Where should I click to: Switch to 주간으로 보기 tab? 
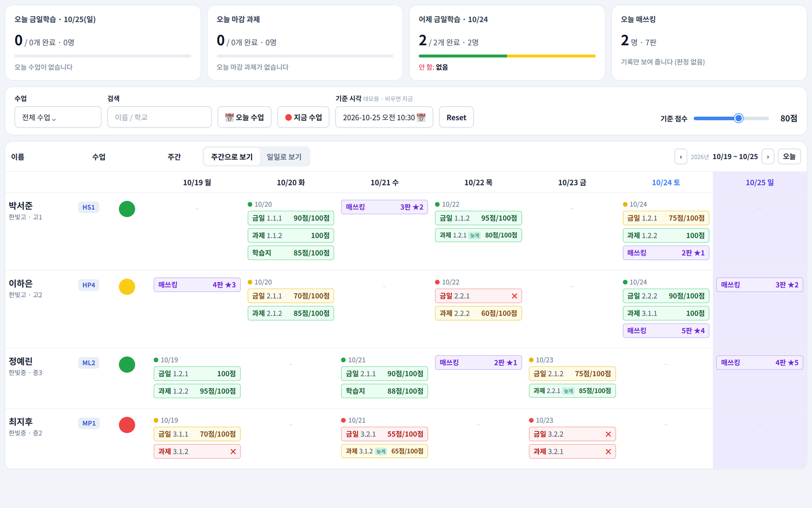tap(231, 157)
